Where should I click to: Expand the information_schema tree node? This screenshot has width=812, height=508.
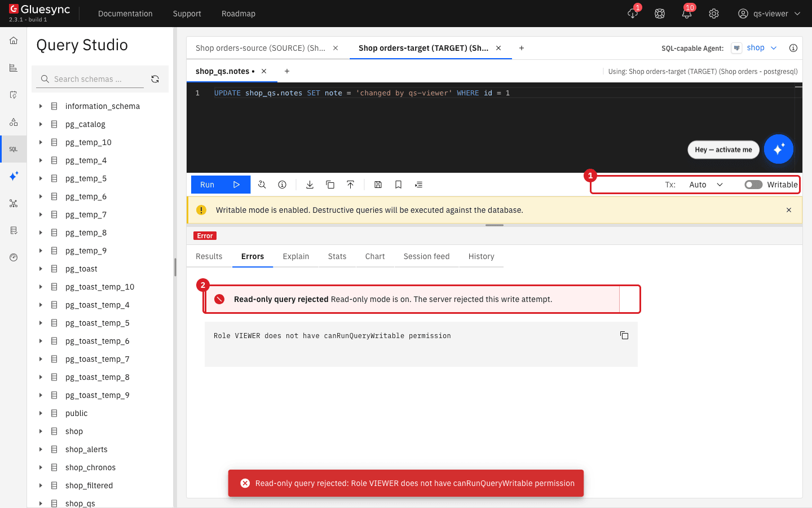41,106
